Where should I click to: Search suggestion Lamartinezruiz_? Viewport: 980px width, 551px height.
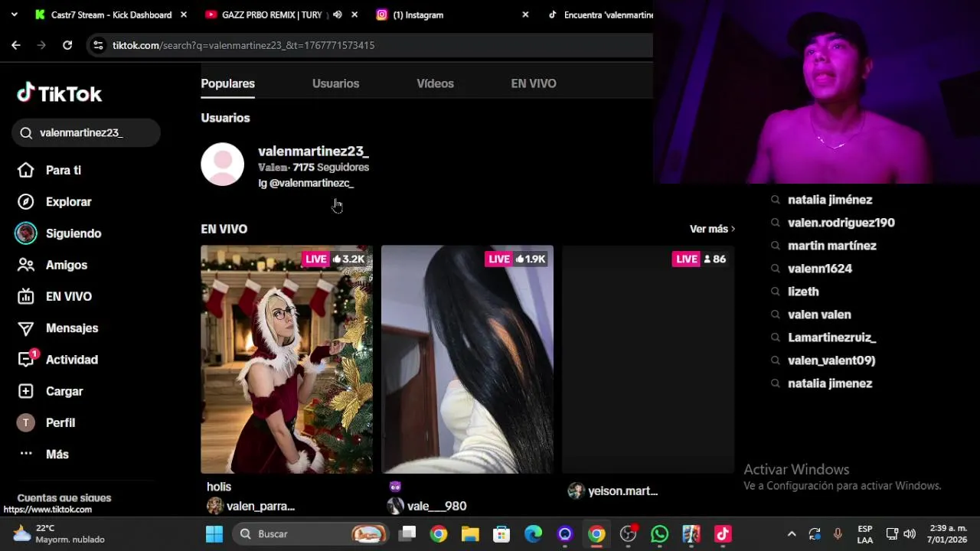coord(831,337)
